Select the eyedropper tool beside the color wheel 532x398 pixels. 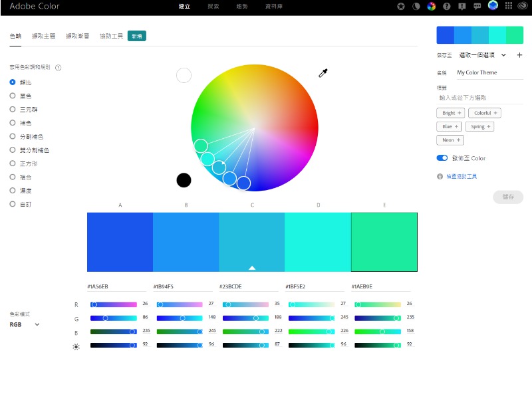(323, 73)
